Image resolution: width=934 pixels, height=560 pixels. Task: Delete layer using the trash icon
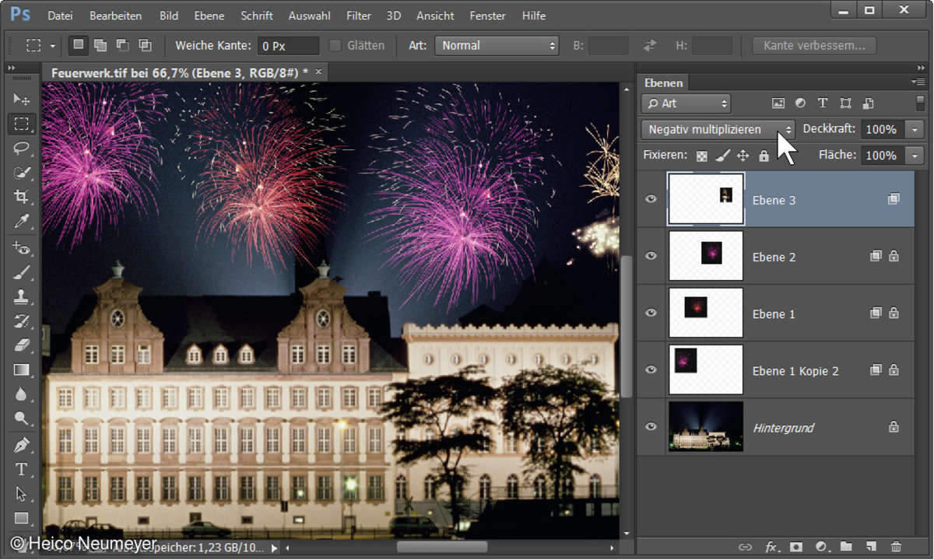click(x=896, y=547)
